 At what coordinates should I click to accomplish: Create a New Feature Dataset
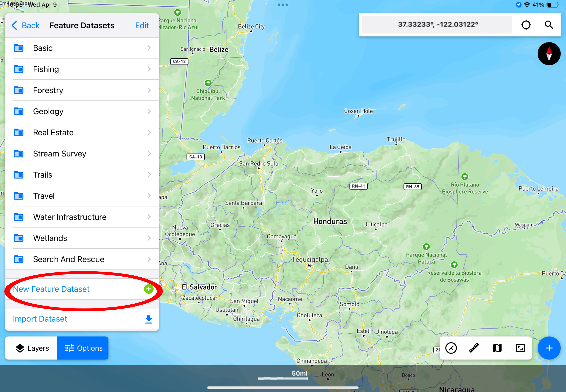pyautogui.click(x=82, y=289)
